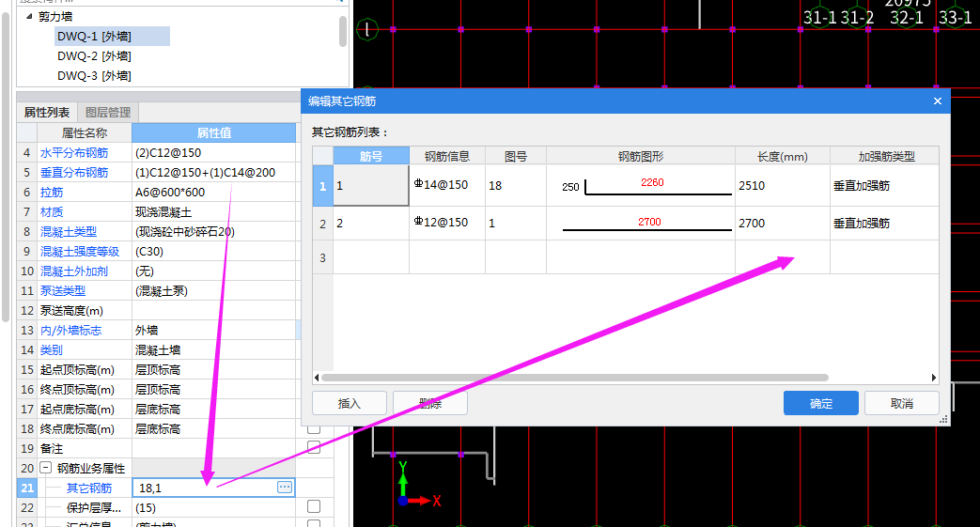Toggle the checkbox in the 备注 row
Image resolution: width=980 pixels, height=527 pixels.
tap(314, 447)
